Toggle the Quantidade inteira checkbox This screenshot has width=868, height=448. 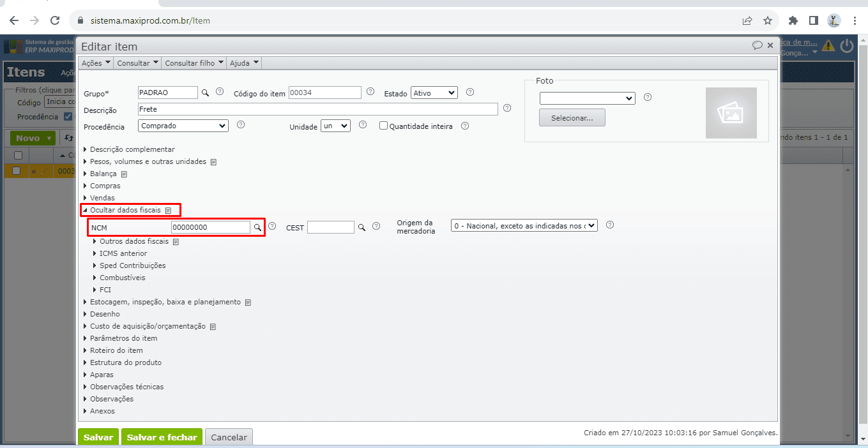point(384,126)
